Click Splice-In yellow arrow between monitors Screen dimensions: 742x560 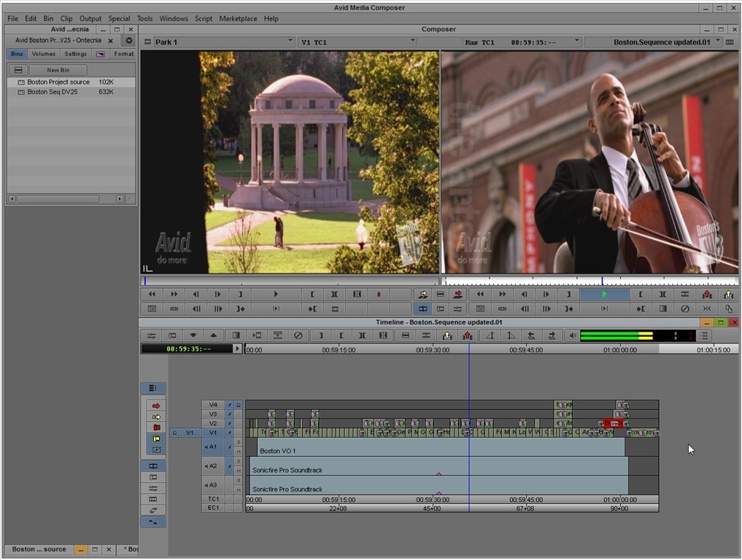pyautogui.click(x=422, y=294)
